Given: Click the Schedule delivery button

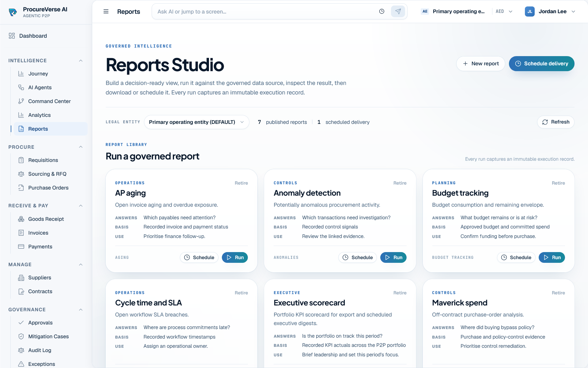Looking at the screenshot, I should pos(541,63).
